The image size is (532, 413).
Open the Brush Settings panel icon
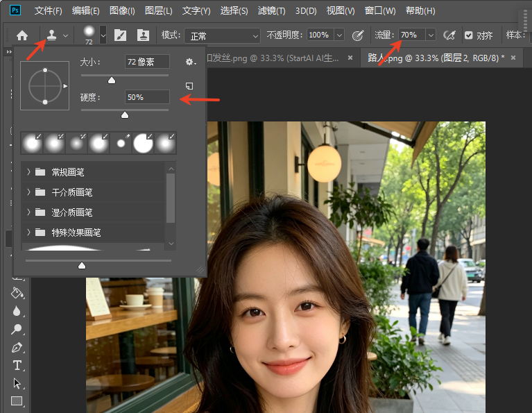[120, 35]
